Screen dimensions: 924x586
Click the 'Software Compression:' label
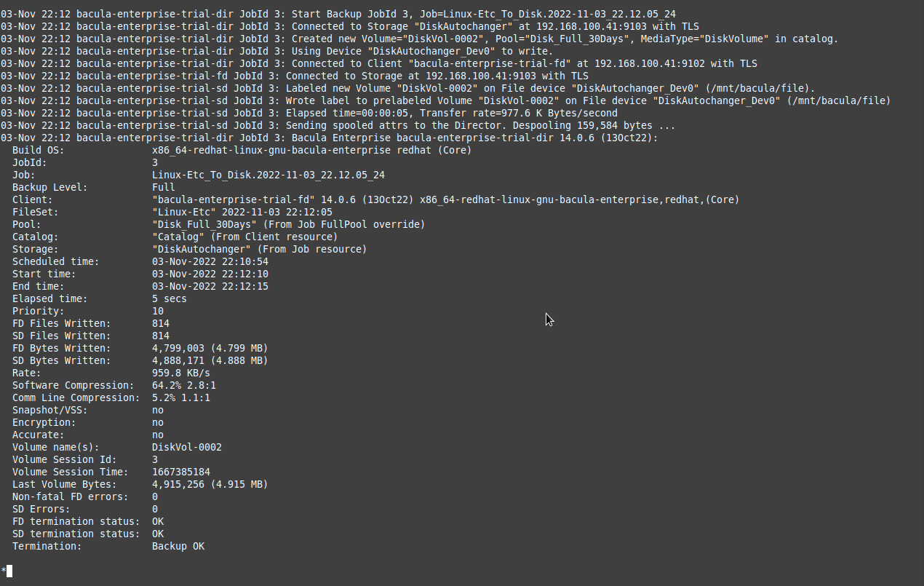pos(73,385)
